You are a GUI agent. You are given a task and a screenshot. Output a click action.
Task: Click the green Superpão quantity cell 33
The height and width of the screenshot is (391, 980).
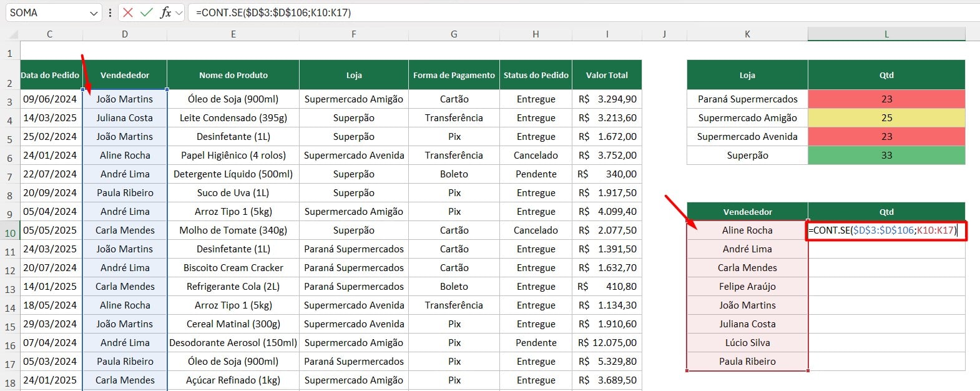886,156
